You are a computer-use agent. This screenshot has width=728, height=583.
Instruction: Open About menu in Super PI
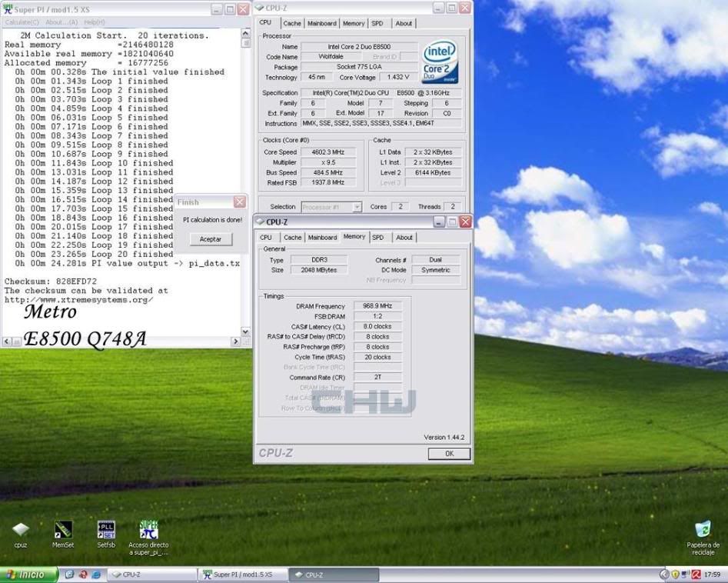click(x=61, y=22)
